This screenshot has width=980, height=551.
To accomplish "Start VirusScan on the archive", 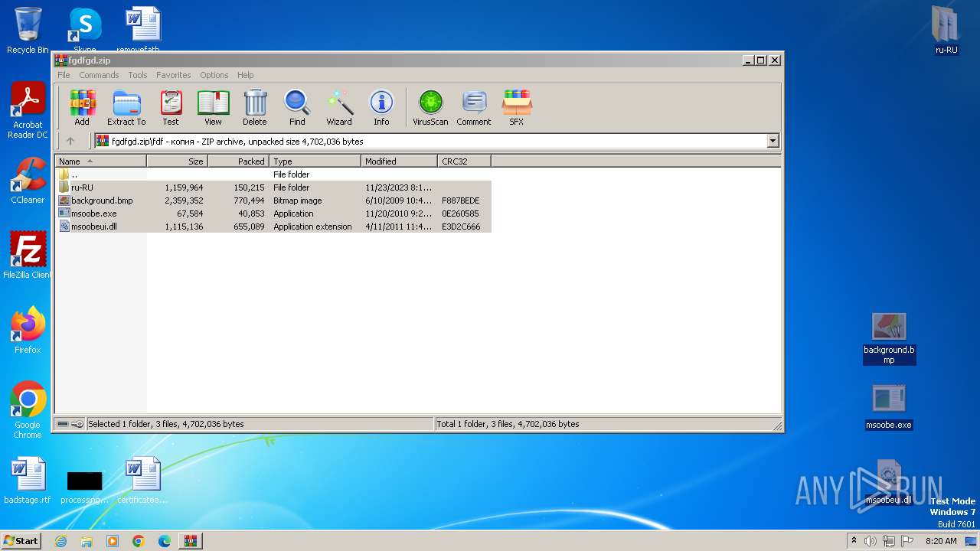I will 430,107.
